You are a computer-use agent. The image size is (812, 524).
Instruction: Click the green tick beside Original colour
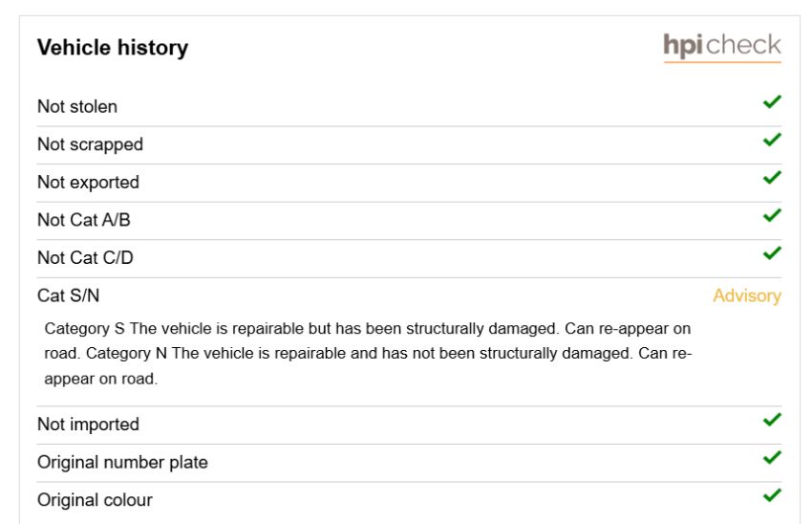(x=772, y=496)
